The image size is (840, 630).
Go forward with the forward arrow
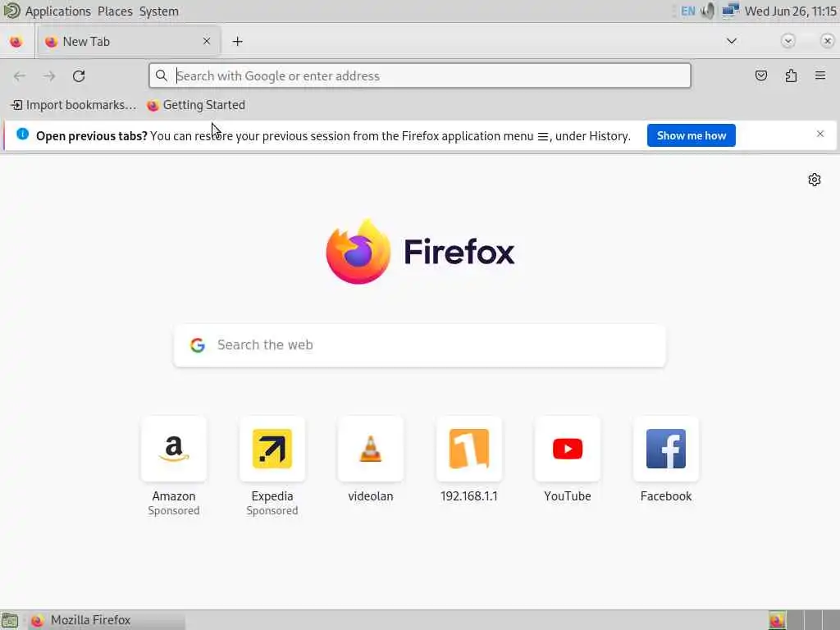coord(49,76)
